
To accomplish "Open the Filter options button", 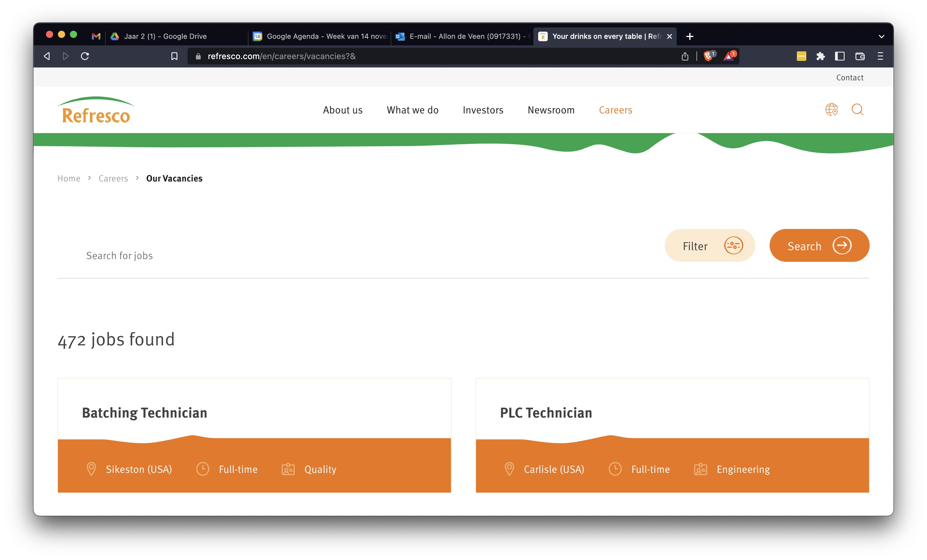I will 710,246.
